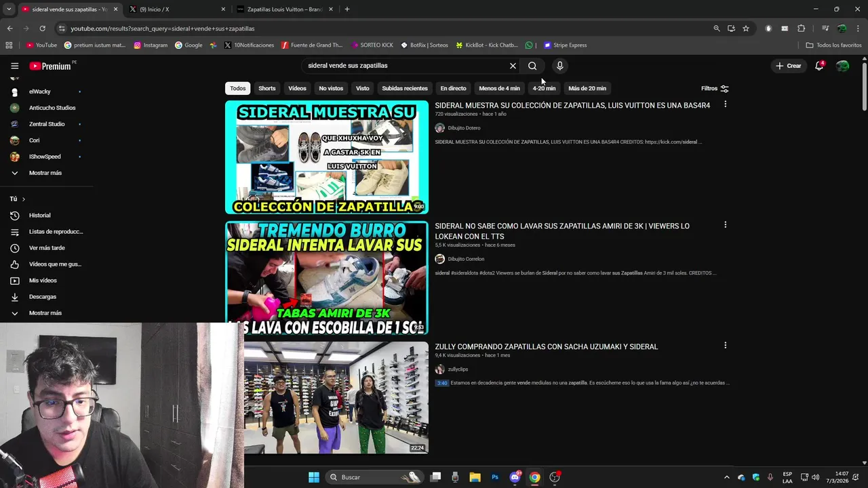Open Photoshop from the taskbar
This screenshot has width=868, height=488.
[x=495, y=477]
